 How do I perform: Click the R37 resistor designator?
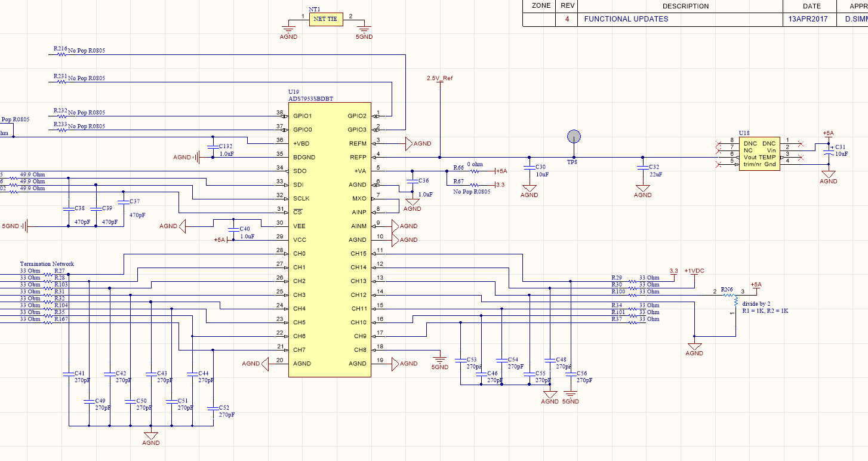point(617,319)
